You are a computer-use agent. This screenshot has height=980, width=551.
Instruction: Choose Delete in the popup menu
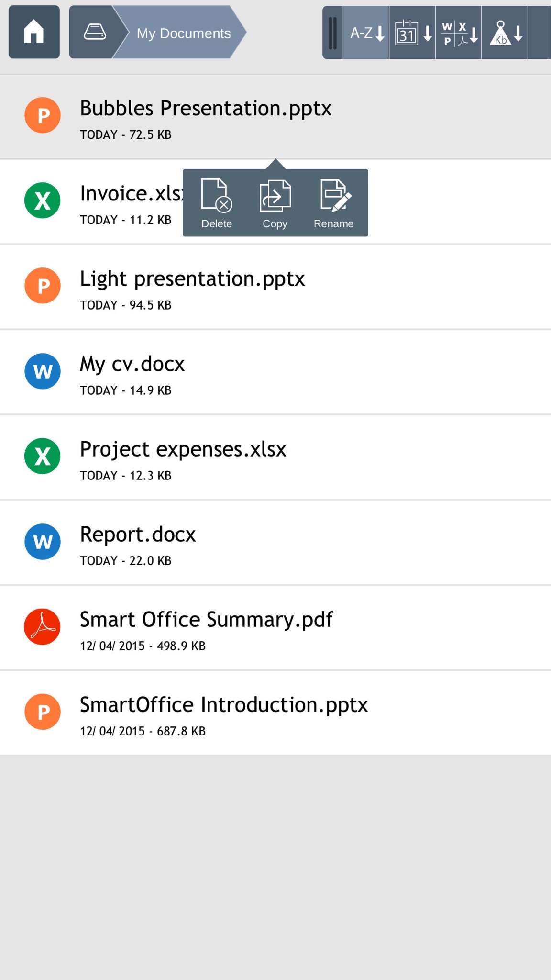tap(217, 203)
